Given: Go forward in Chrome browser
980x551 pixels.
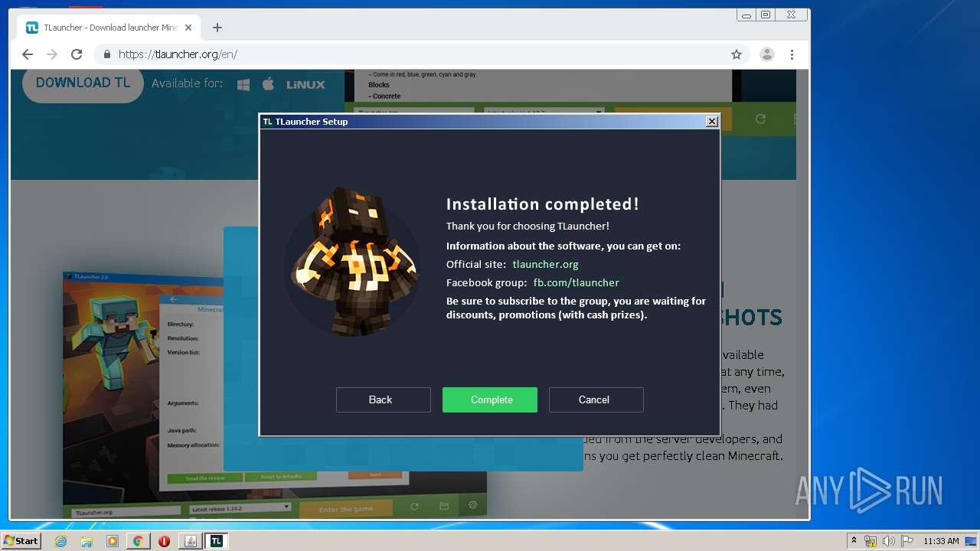Looking at the screenshot, I should [x=52, y=54].
